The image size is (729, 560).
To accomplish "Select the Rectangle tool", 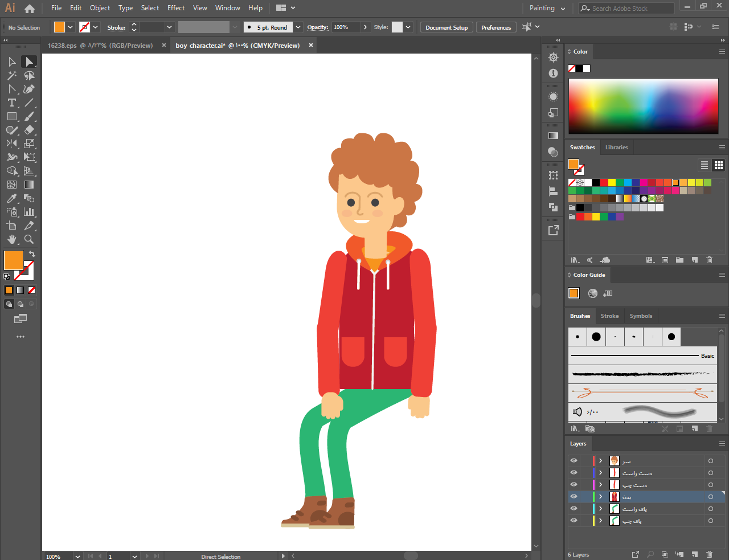I will 12,116.
